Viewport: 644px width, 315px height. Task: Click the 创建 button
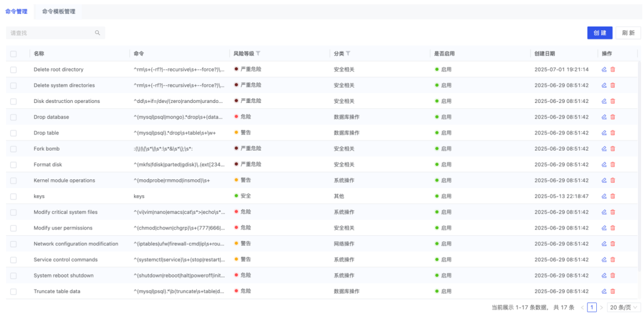click(600, 33)
